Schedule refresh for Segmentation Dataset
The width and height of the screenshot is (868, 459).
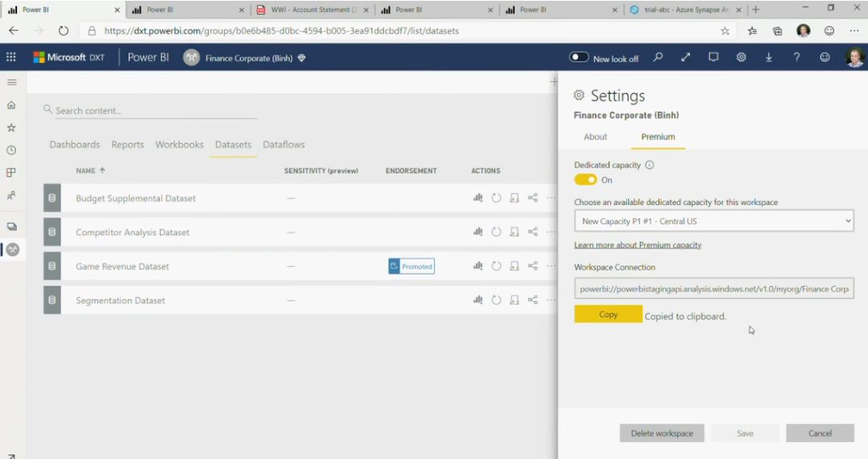(514, 300)
